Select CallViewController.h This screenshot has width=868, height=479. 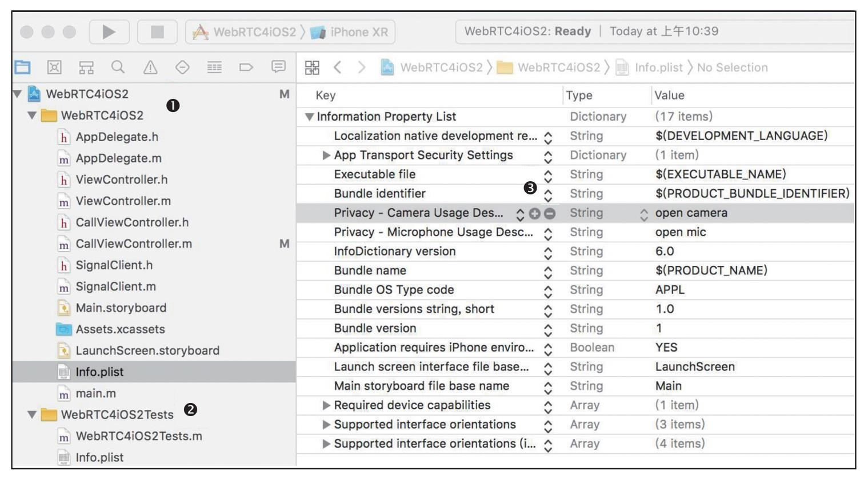(x=123, y=222)
